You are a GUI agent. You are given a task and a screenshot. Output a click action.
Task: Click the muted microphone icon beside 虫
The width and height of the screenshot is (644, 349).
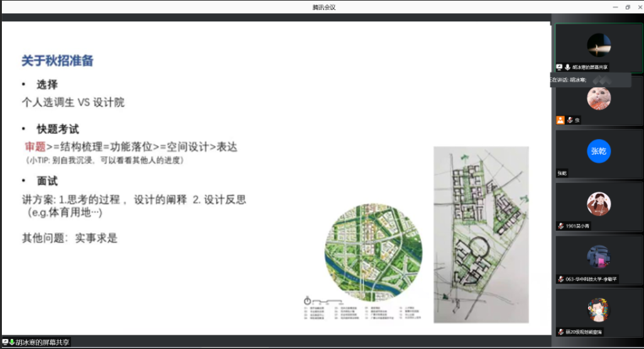pyautogui.click(x=570, y=119)
